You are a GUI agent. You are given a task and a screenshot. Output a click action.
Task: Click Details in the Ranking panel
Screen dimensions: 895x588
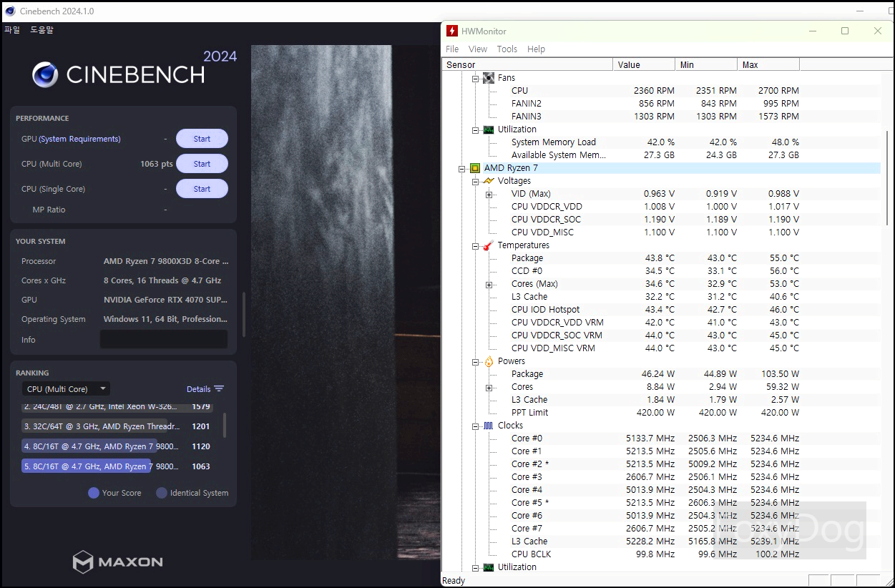click(x=198, y=389)
